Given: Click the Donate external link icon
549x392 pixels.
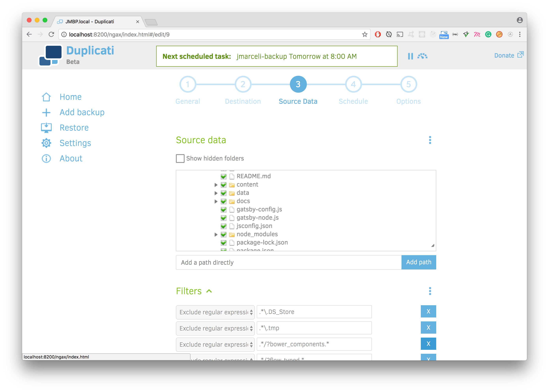Looking at the screenshot, I should click(520, 55).
